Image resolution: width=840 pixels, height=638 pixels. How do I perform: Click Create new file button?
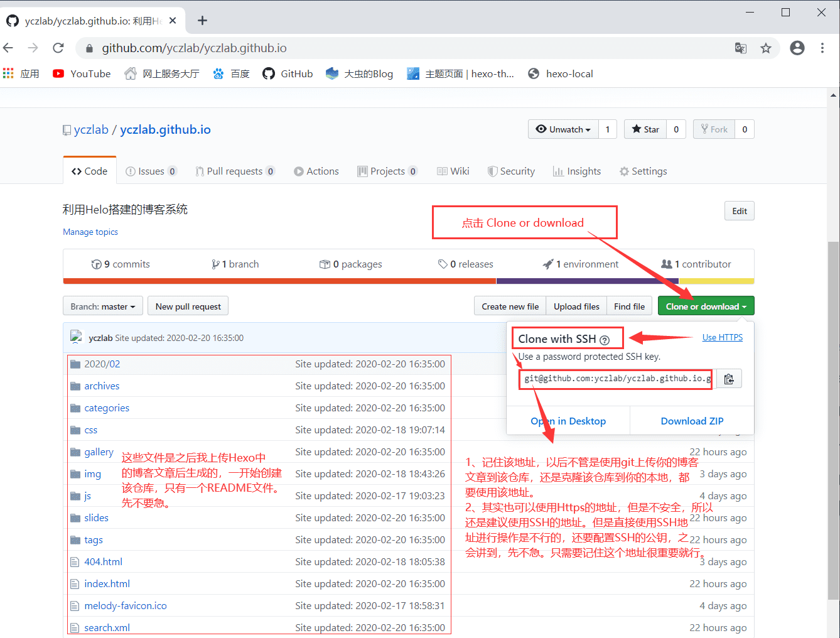[510, 306]
